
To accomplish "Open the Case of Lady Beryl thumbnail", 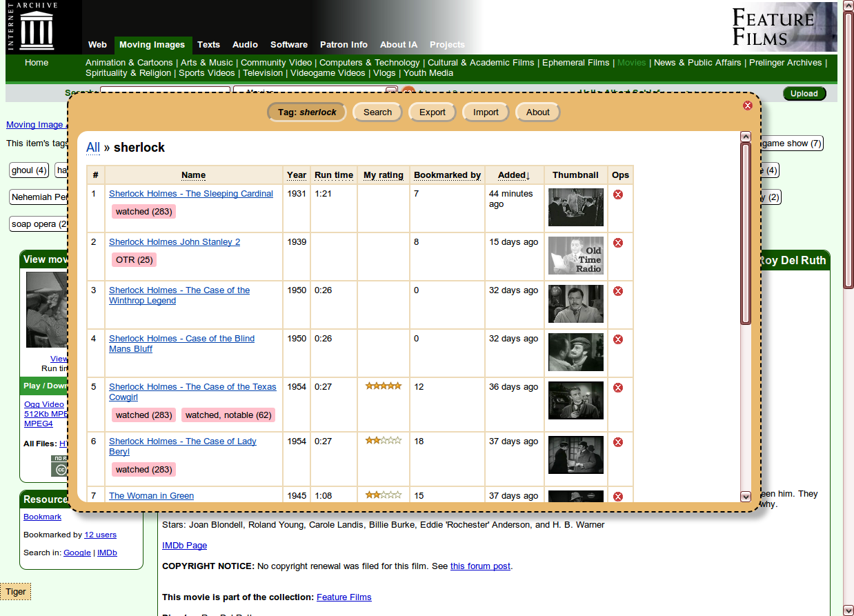I will (x=576, y=455).
